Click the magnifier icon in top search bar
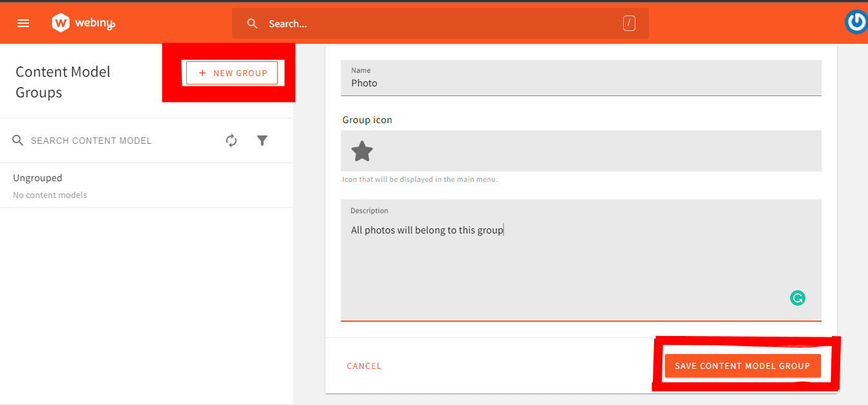The width and height of the screenshot is (868, 405). [x=253, y=24]
